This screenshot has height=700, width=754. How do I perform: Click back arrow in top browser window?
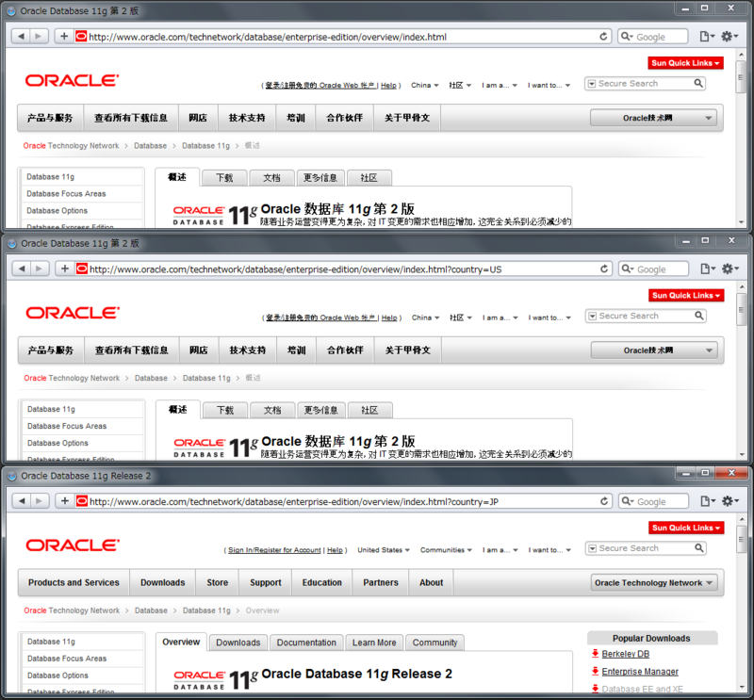21,36
